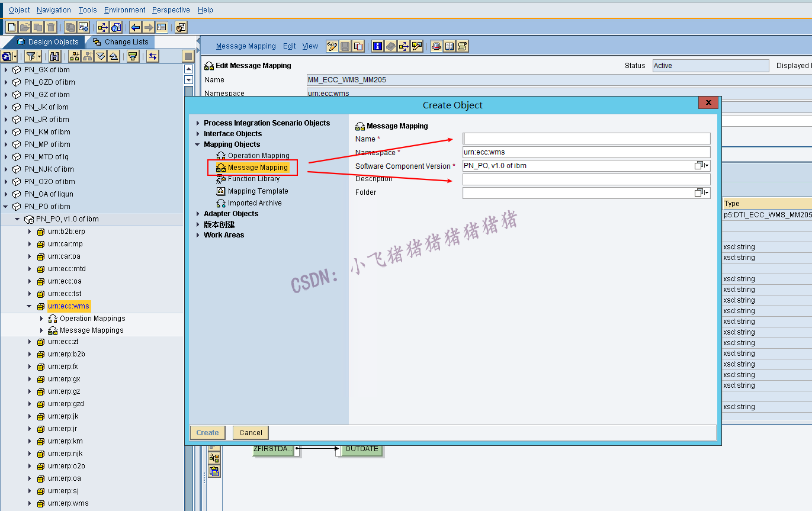Click the floppy disk Save icon in mapping editor

pos(345,46)
